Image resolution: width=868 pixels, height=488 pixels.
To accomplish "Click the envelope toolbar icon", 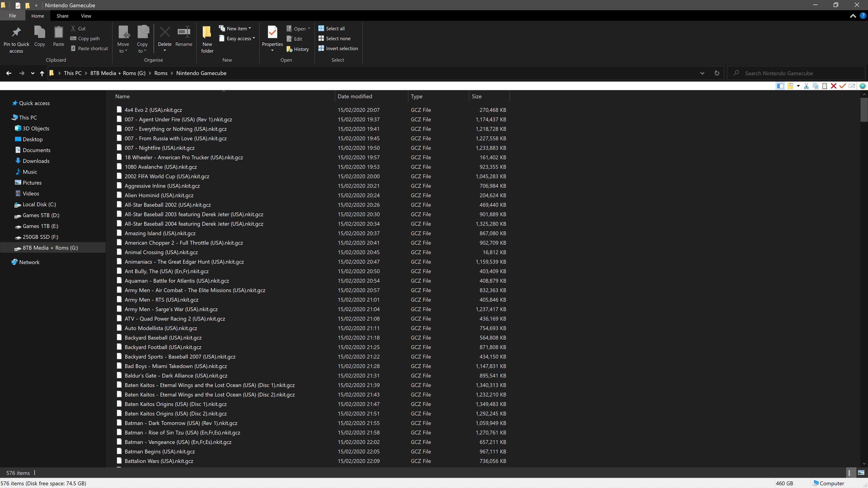I will (851, 86).
